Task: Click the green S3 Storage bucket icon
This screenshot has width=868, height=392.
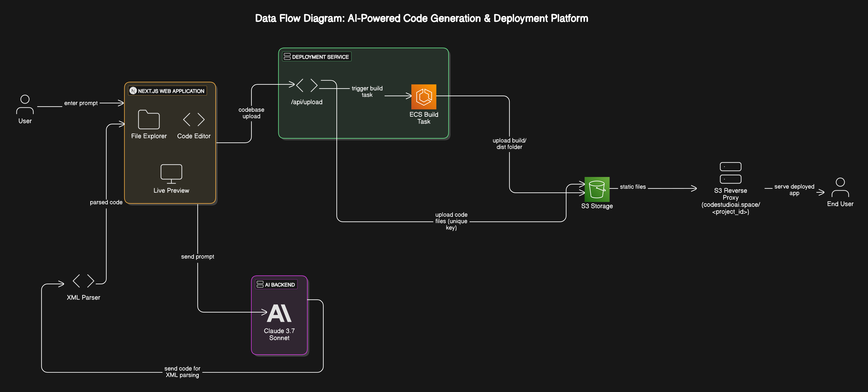Action: point(597,189)
